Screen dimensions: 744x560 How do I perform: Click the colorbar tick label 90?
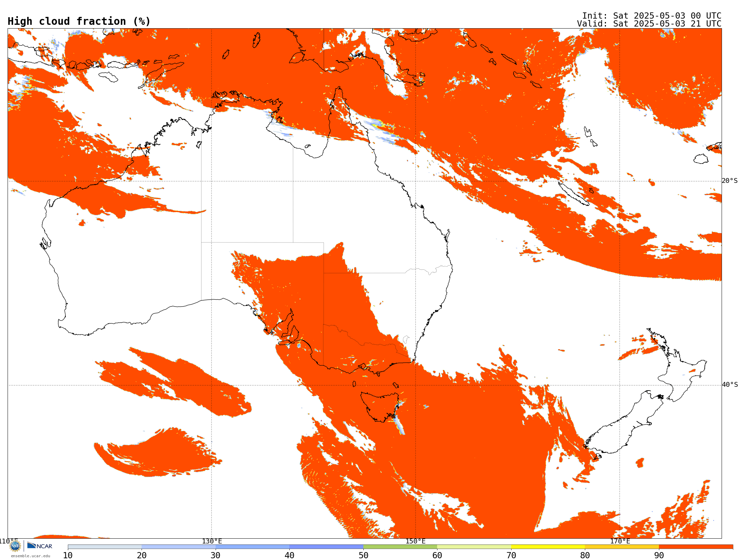coord(659,556)
